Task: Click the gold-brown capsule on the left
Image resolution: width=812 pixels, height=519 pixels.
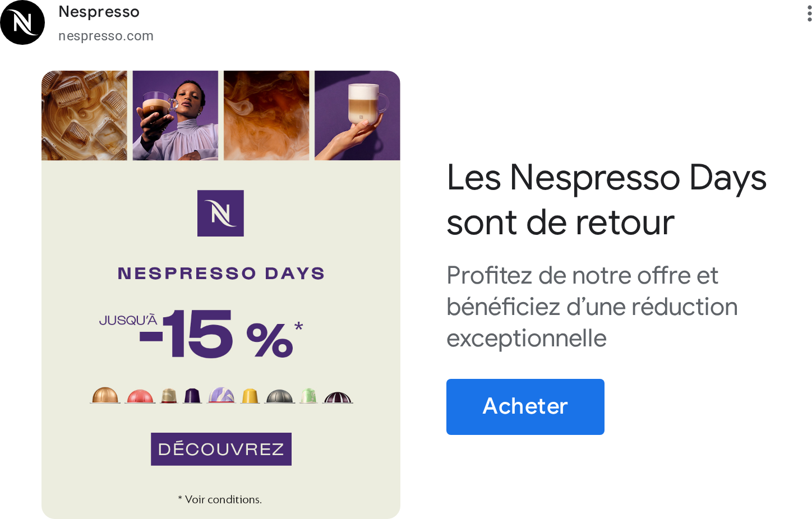Action: 105,396
